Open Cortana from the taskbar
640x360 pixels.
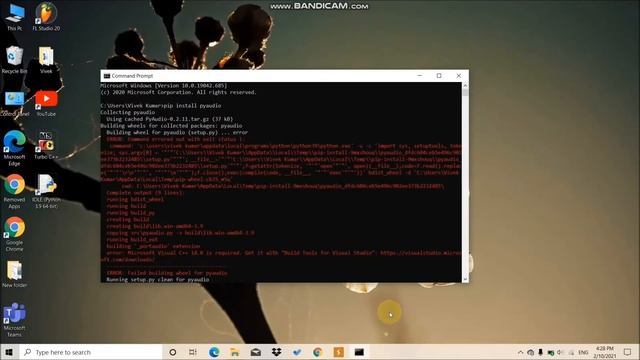(172, 352)
